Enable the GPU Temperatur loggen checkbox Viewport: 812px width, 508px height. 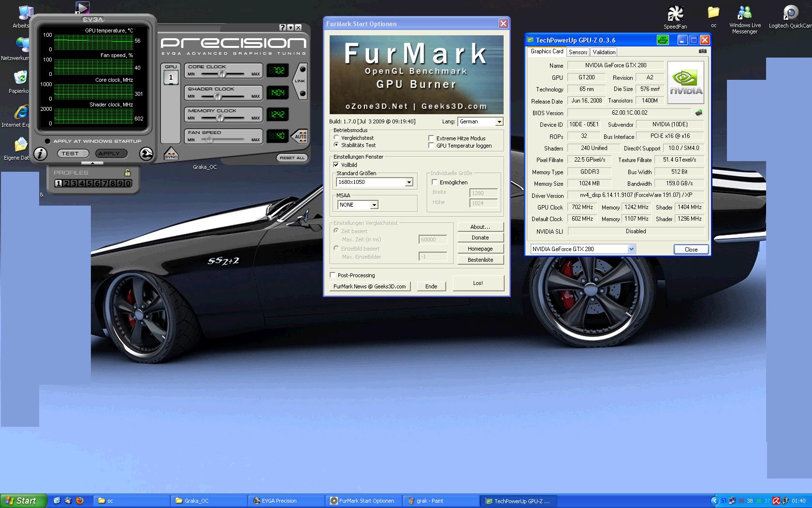pyautogui.click(x=431, y=146)
